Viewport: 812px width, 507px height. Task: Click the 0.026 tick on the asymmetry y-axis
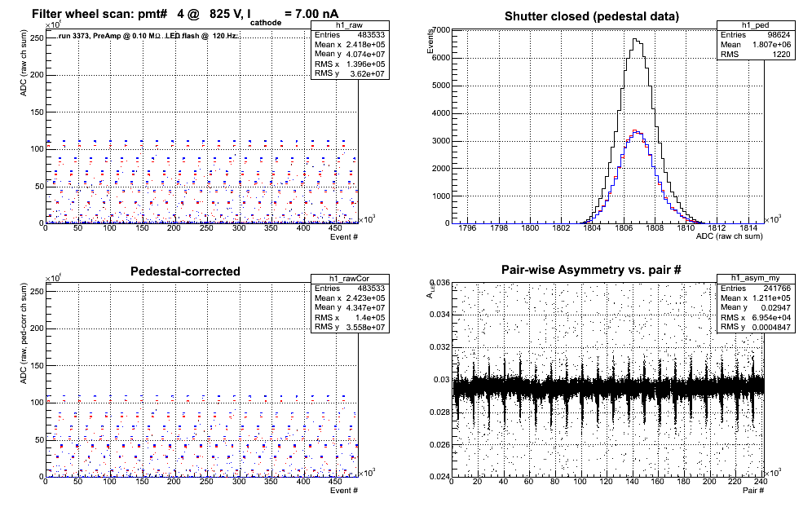point(439,444)
